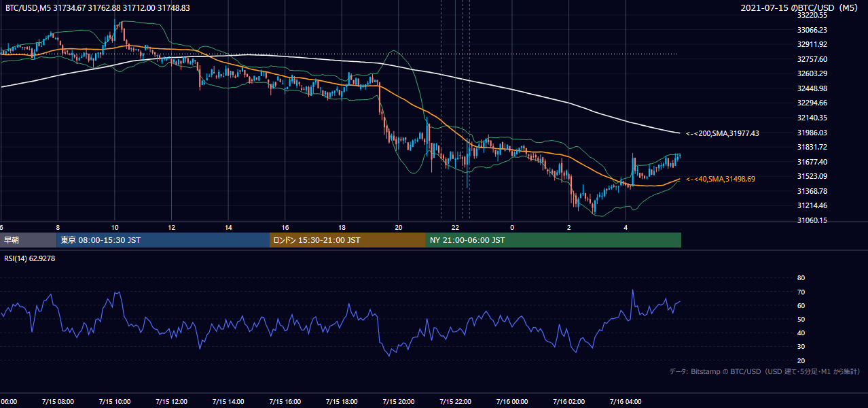868x408 pixels.
Task: Click the 7/15 16:00 date axis label
Action: [x=285, y=402]
